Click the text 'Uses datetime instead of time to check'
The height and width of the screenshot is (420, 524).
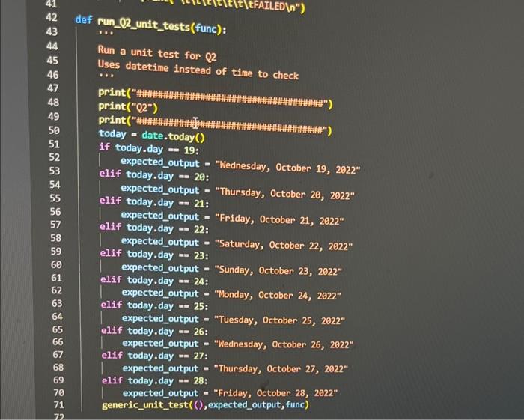198,70
